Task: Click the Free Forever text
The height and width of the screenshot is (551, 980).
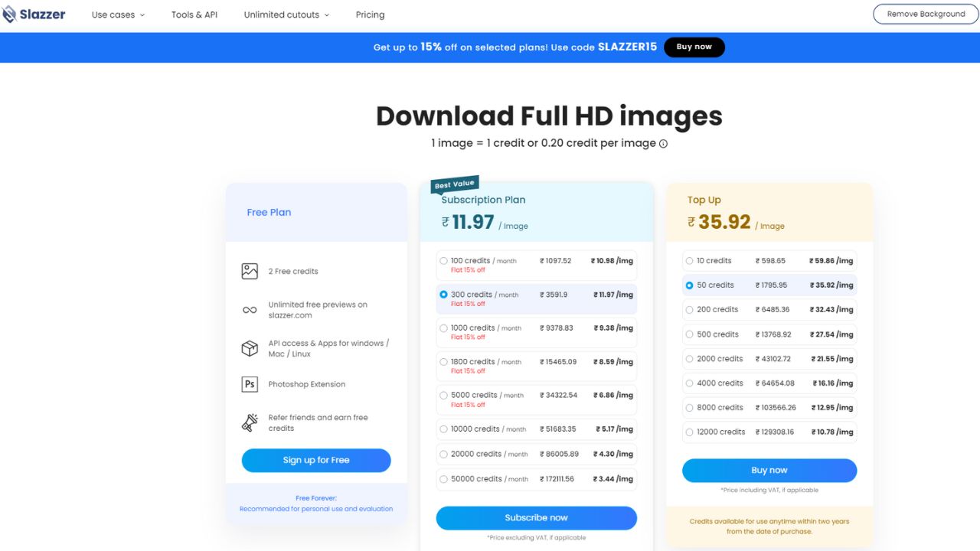Action: pyautogui.click(x=316, y=498)
